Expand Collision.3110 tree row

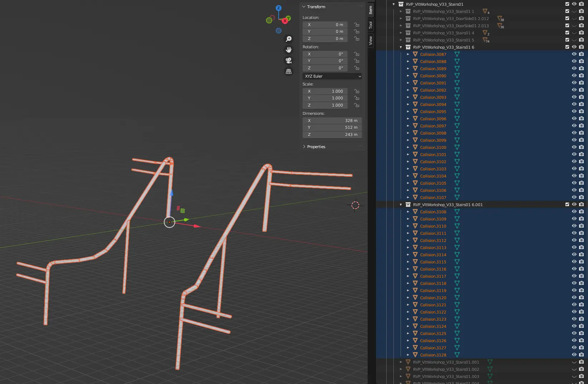(408, 226)
